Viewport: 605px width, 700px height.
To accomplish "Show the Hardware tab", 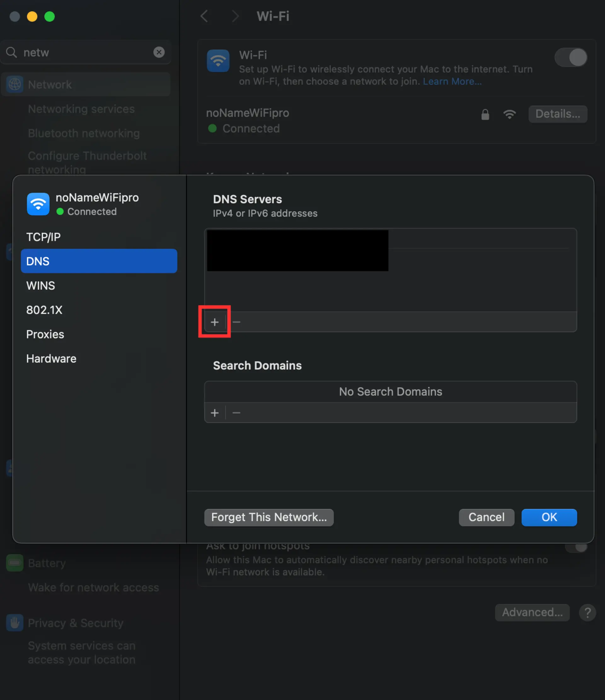I will point(99,358).
